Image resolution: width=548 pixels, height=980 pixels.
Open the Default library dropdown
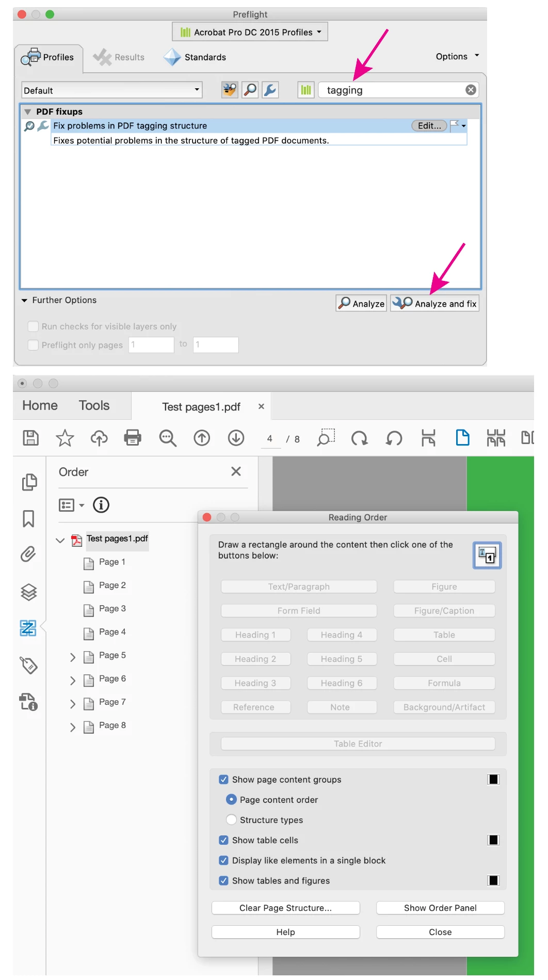point(111,90)
